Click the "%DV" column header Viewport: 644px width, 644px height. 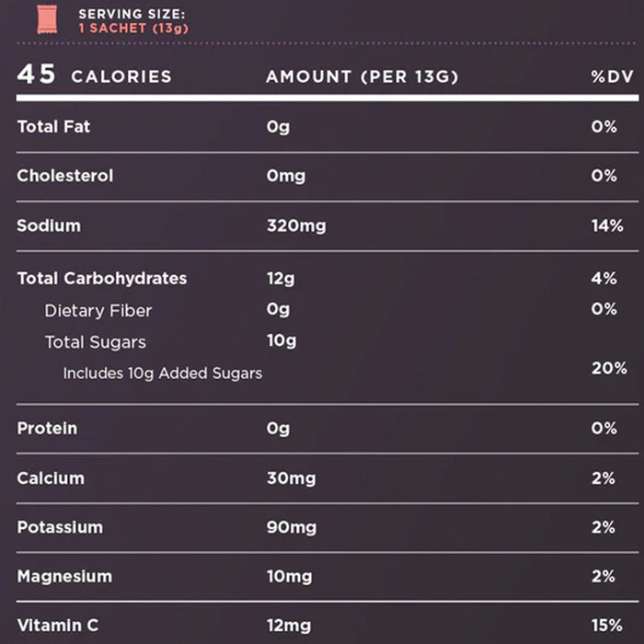[613, 76]
